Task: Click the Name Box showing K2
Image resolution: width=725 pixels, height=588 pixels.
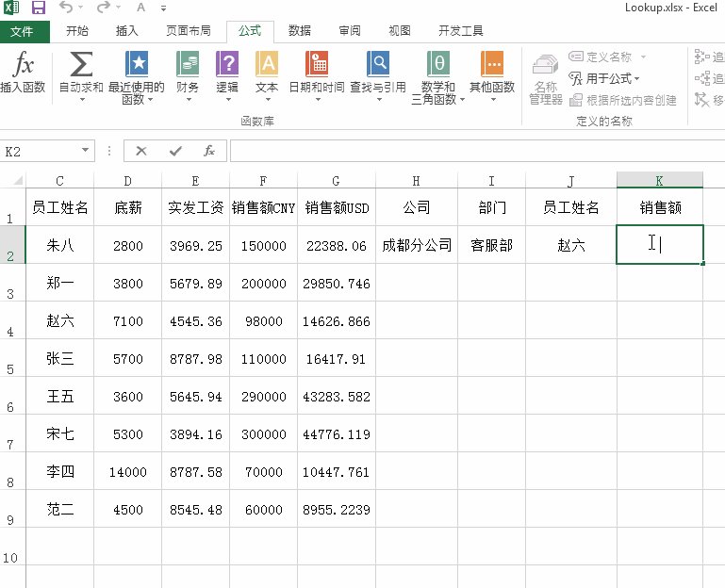Action: (x=41, y=151)
